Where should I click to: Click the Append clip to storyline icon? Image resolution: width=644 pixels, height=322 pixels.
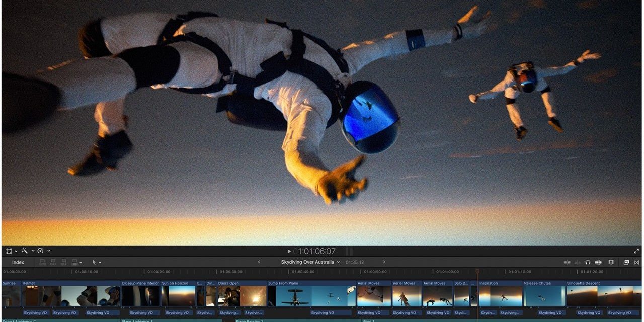(64, 262)
